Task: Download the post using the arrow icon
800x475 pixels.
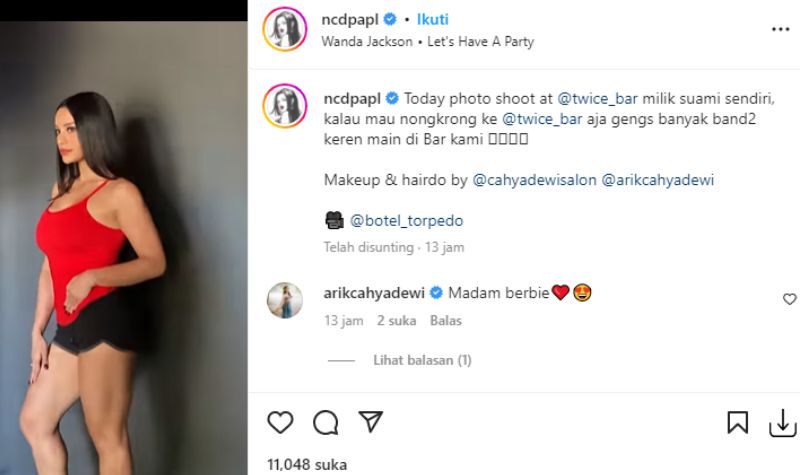Action: click(781, 424)
